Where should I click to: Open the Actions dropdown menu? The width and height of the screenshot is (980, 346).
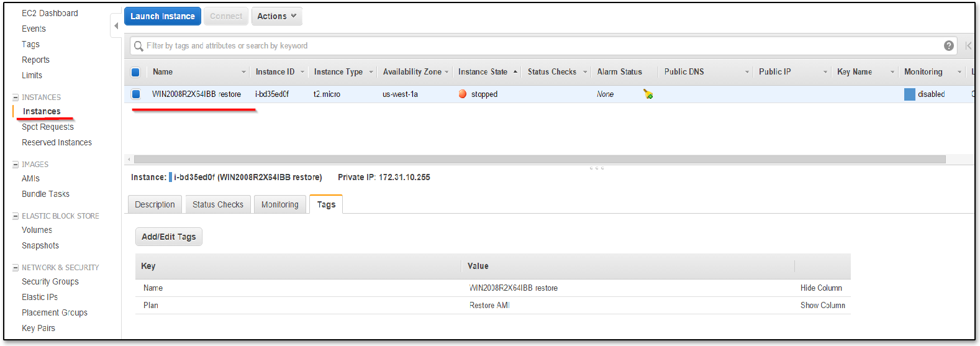[276, 16]
